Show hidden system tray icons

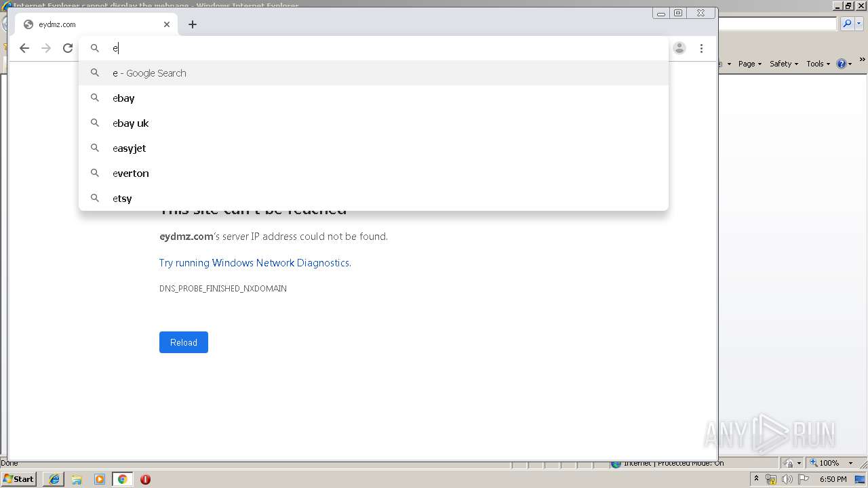pyautogui.click(x=757, y=479)
